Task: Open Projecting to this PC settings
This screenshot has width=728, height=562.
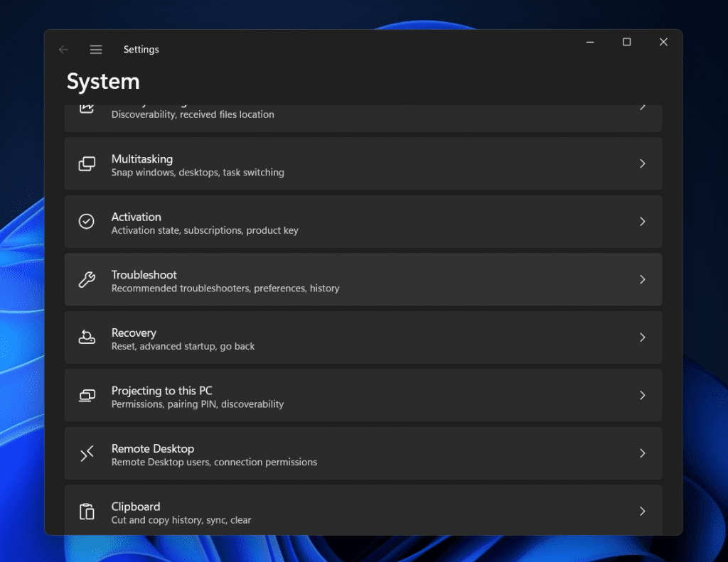Action: 363,395
